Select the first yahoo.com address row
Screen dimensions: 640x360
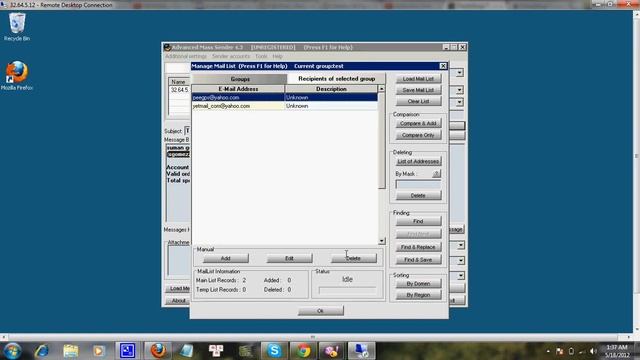tap(285, 97)
